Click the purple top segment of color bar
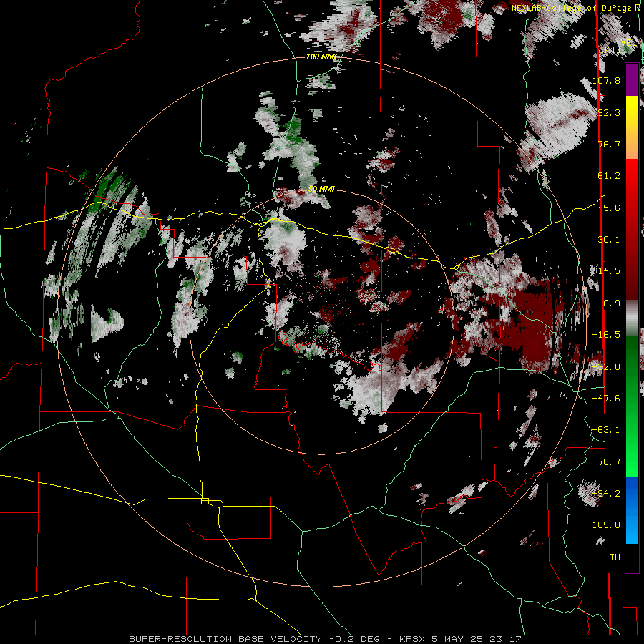 point(632,80)
